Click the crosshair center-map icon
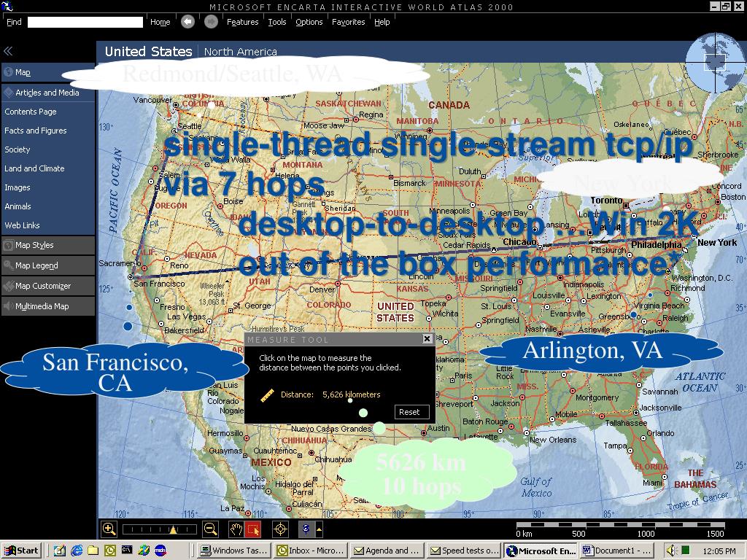Screen dimensions: 747x560 (x=280, y=529)
